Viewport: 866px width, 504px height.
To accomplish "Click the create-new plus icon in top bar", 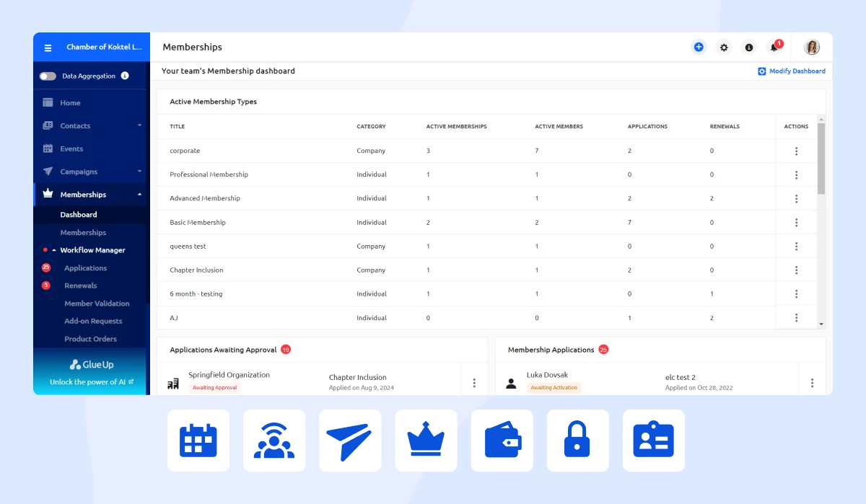I will click(x=699, y=47).
